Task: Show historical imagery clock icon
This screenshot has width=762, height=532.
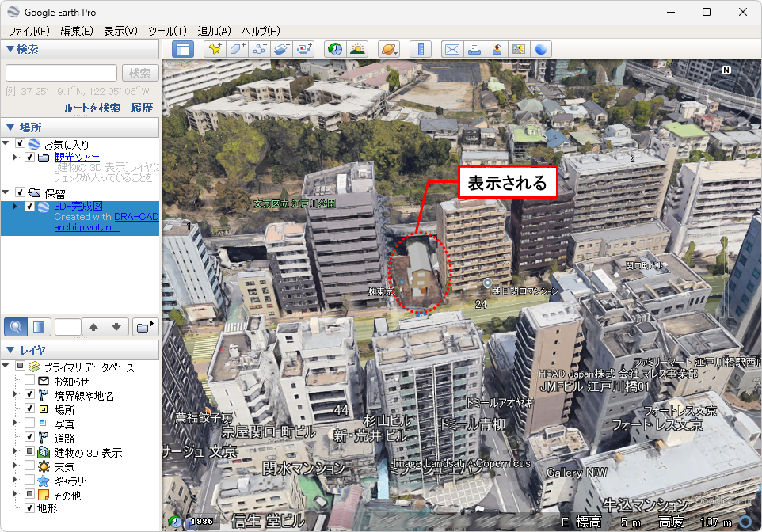Action: [x=335, y=50]
